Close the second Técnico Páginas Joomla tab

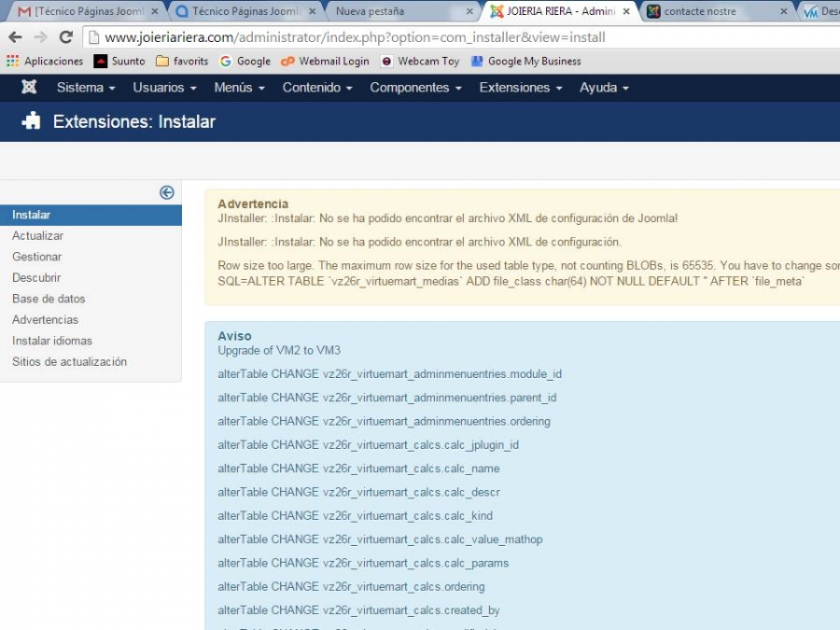tap(313, 11)
